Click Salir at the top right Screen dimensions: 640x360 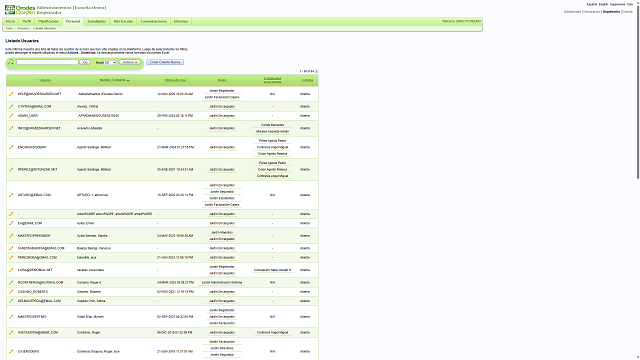pos(630,4)
